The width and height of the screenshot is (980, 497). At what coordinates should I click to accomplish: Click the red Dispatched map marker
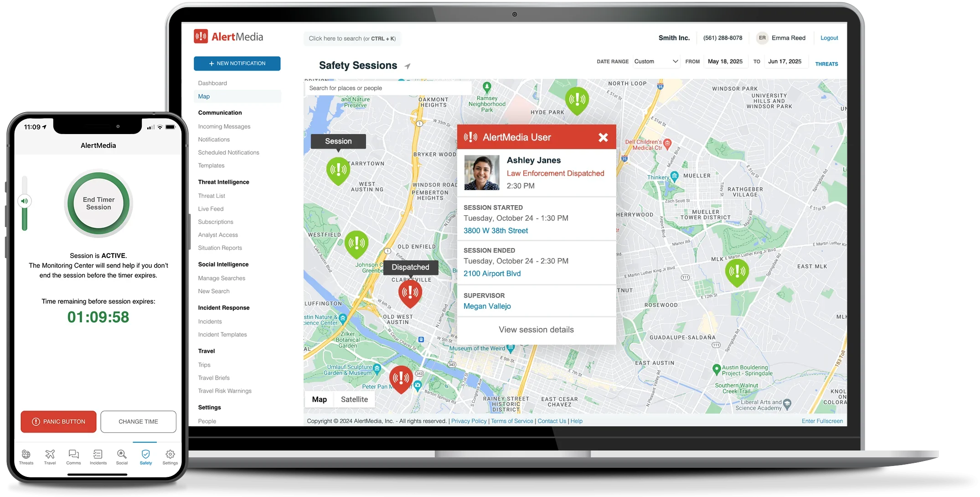pyautogui.click(x=410, y=292)
